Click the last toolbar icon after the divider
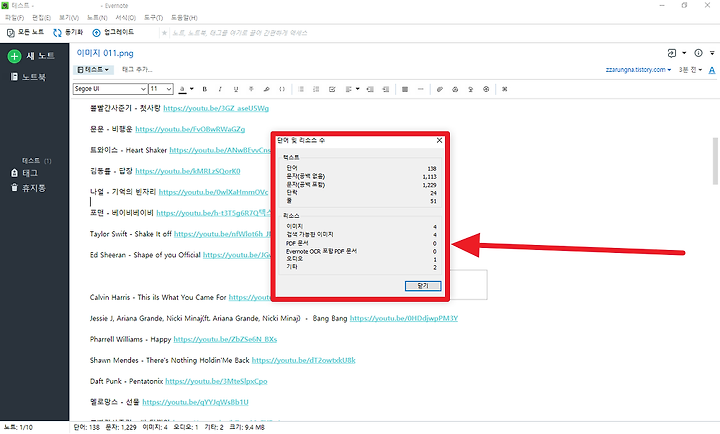This screenshot has height=434, width=720. click(505, 89)
